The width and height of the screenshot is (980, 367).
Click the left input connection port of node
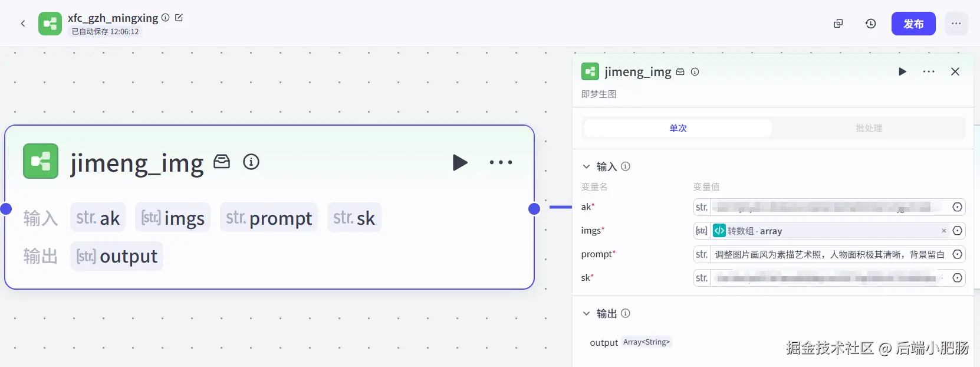(x=6, y=208)
